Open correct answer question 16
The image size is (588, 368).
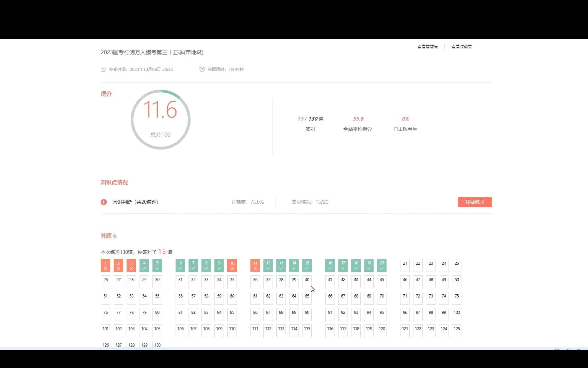click(330, 265)
